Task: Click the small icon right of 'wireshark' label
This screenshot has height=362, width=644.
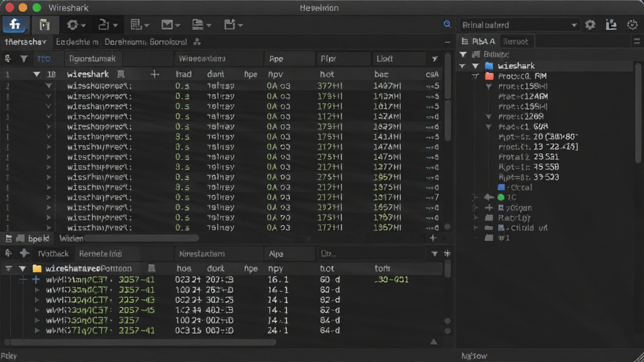Action: tap(121, 74)
